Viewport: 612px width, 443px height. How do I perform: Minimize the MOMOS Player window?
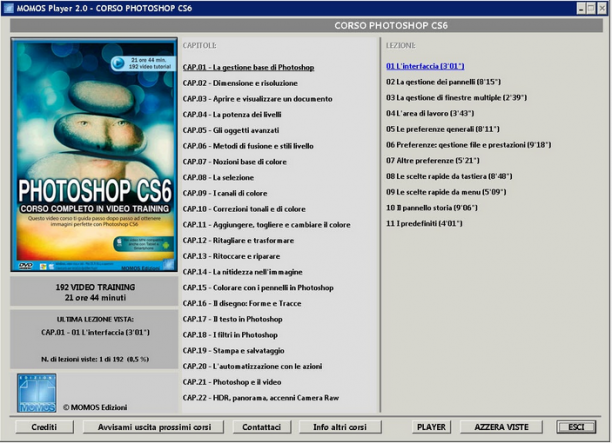(x=581, y=8)
